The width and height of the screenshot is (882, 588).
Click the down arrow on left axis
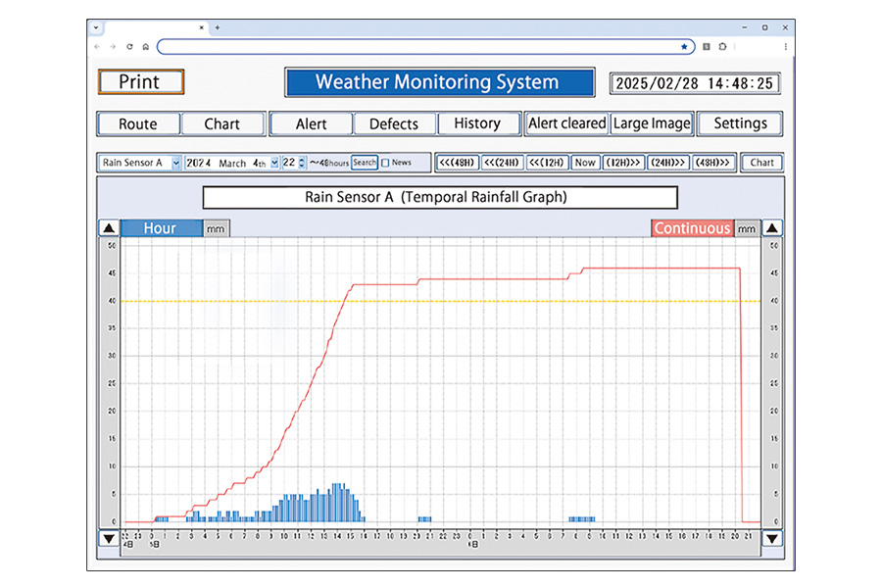point(109,538)
